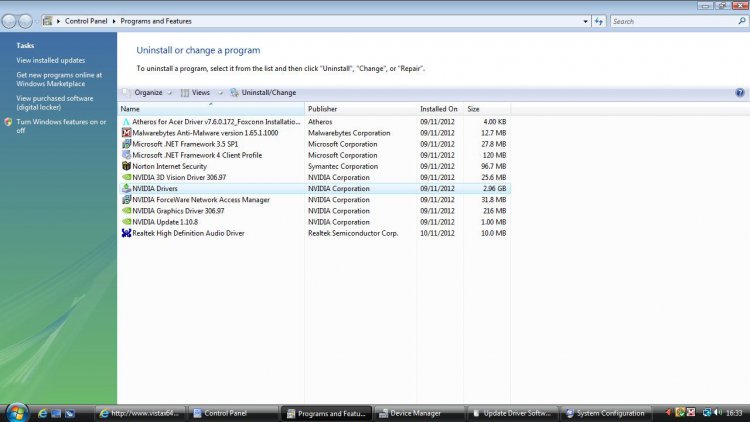Switch to the Device Manager taskbar button
The image size is (750, 422).
(x=419, y=413)
